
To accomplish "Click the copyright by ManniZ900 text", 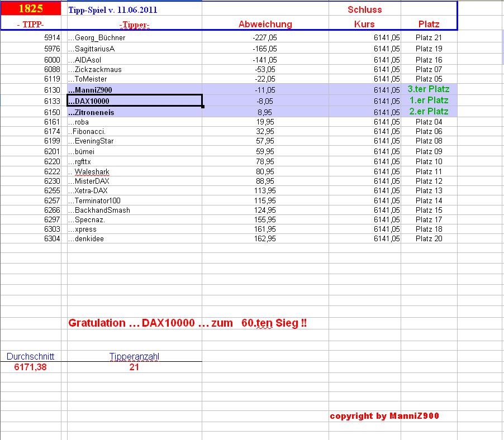I will (384, 416).
